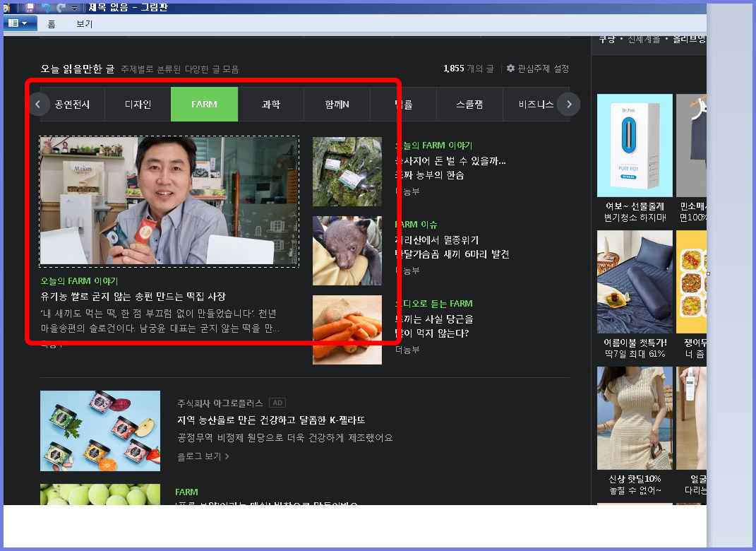The height and width of the screenshot is (551, 756).
Task: Select the 함께N topic tab
Action: click(337, 105)
